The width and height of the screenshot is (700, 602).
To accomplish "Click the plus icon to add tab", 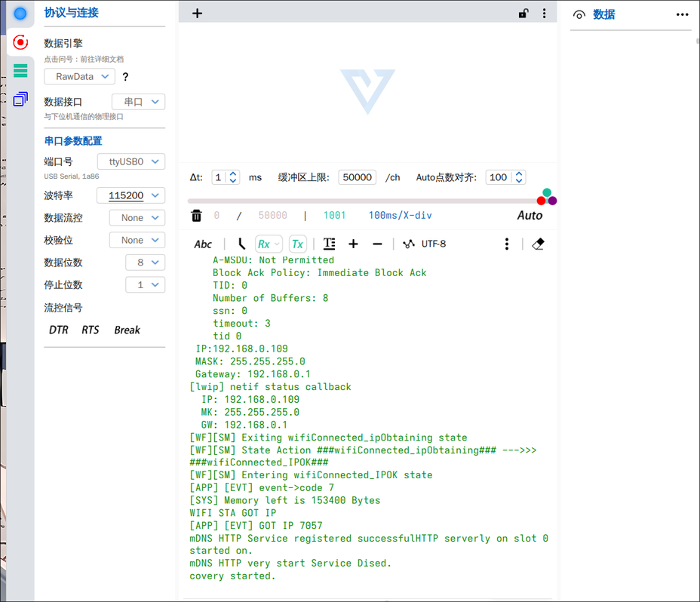I will pos(197,14).
